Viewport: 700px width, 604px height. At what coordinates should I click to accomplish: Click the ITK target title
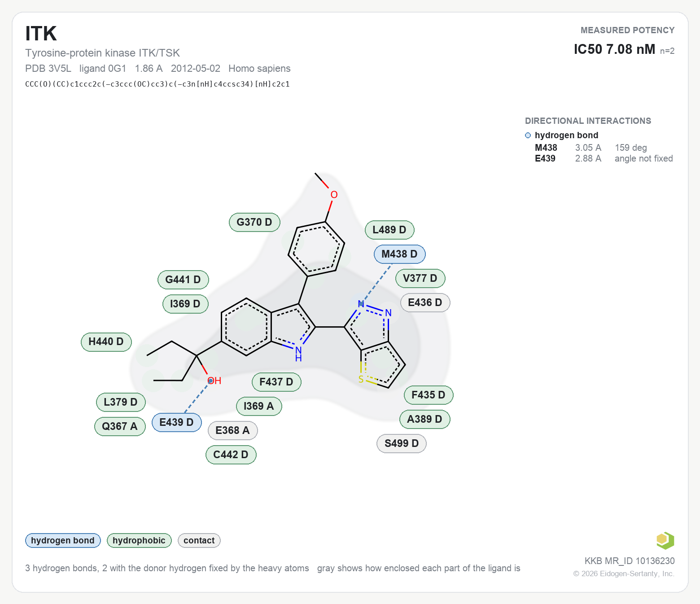41,34
